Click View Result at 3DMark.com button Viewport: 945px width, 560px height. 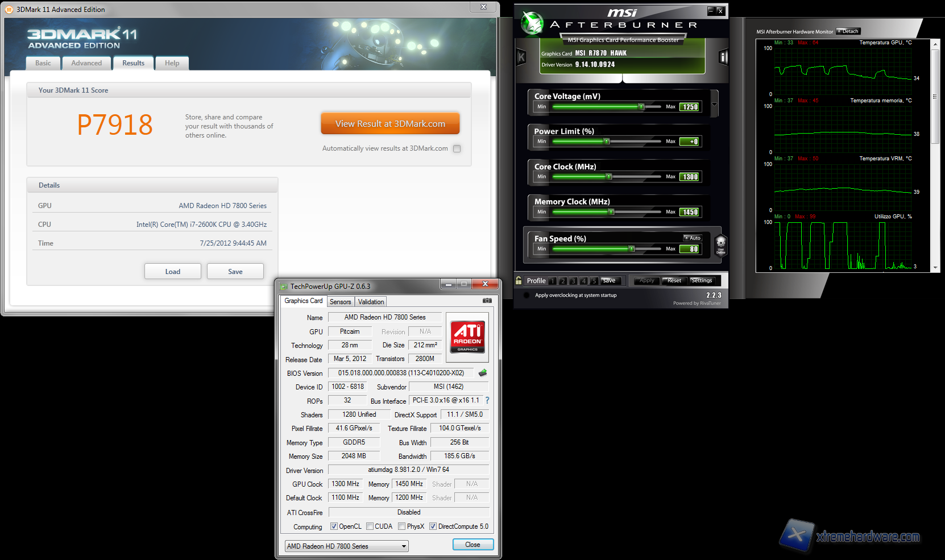tap(390, 123)
